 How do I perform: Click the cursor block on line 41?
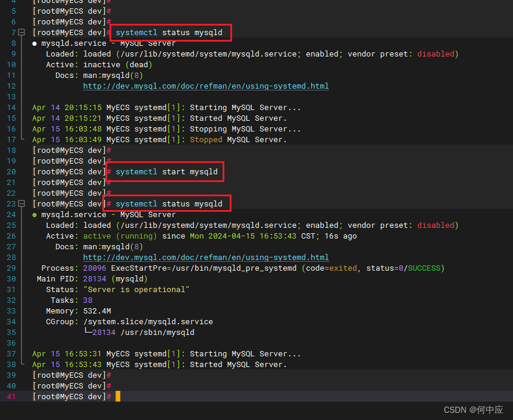(x=118, y=396)
